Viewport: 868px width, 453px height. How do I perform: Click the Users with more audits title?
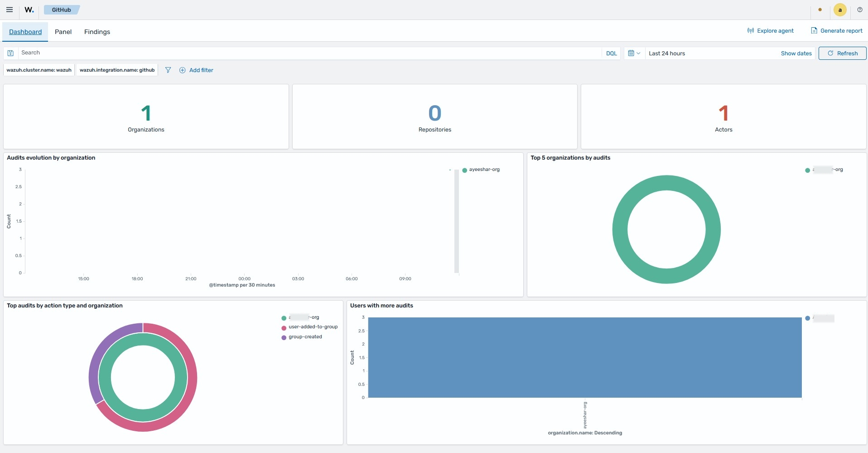[381, 306]
